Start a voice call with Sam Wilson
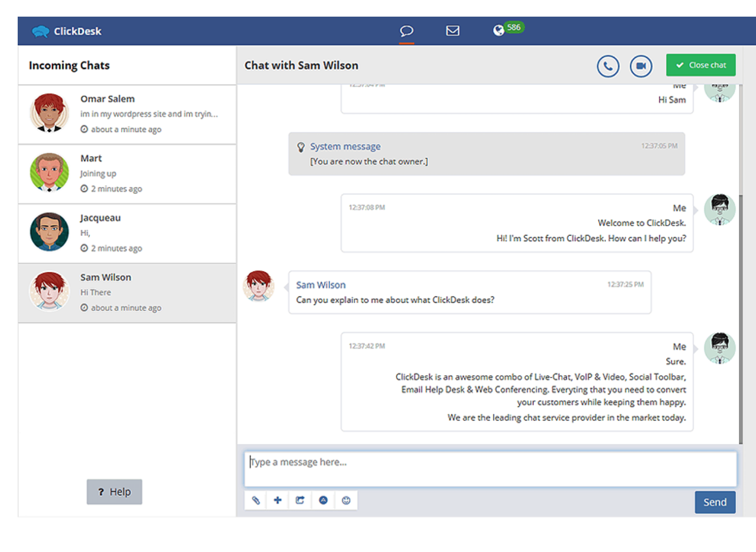 [x=608, y=66]
